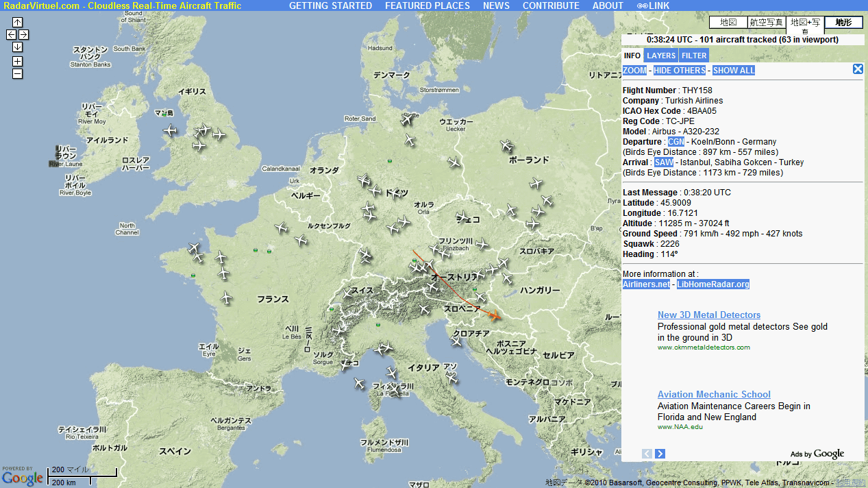
Task: Click the HIDE OTHERS link
Action: click(x=679, y=71)
